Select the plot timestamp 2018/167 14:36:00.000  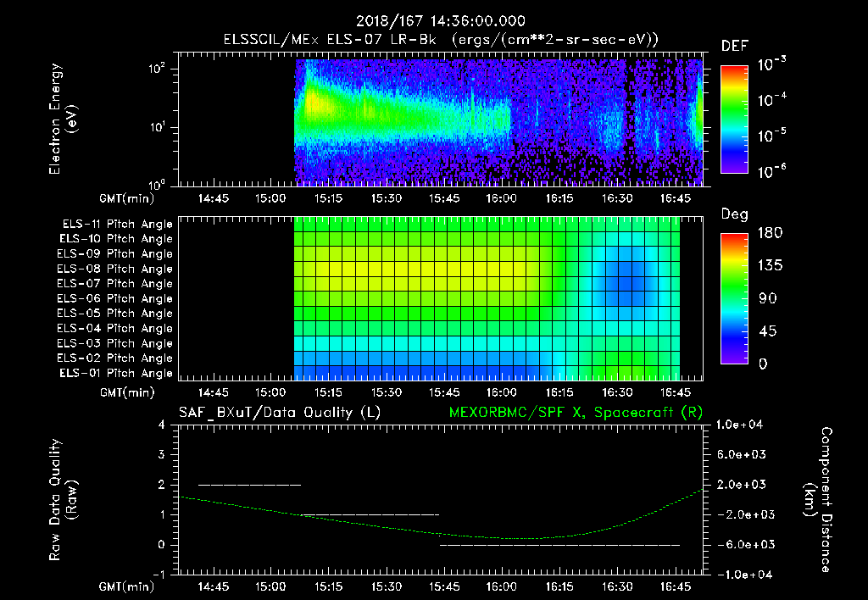click(440, 21)
